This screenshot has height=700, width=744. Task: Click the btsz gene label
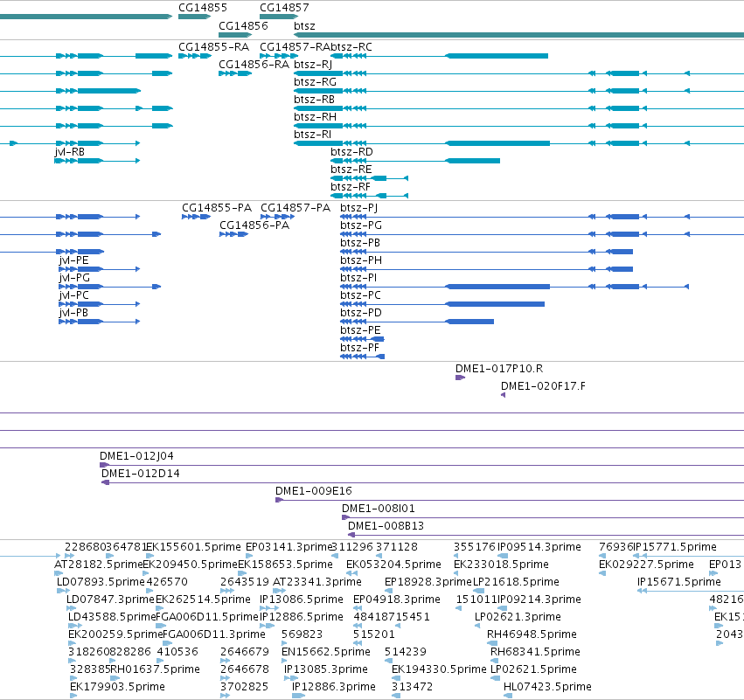pyautogui.click(x=304, y=25)
